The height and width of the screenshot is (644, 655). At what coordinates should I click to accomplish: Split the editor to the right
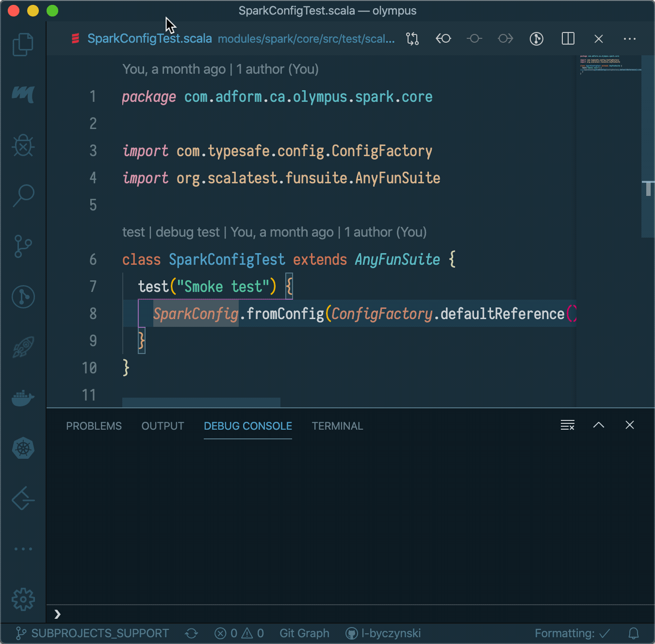pyautogui.click(x=568, y=39)
